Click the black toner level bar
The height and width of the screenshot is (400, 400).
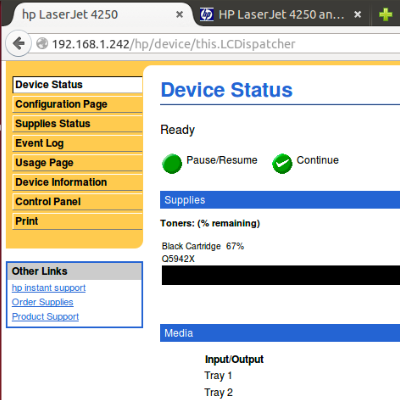[x=281, y=275]
